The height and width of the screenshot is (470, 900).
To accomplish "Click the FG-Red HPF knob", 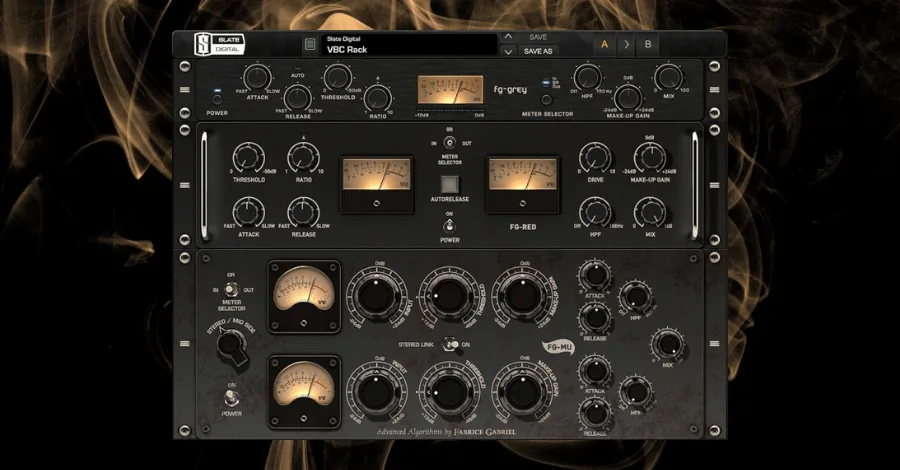I will [x=595, y=212].
